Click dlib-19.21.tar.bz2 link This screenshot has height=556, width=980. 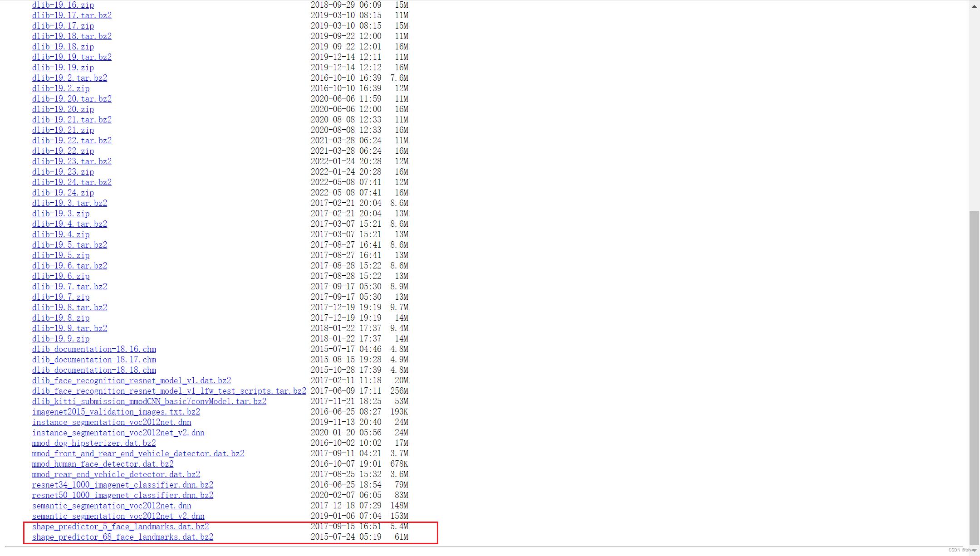72,120
